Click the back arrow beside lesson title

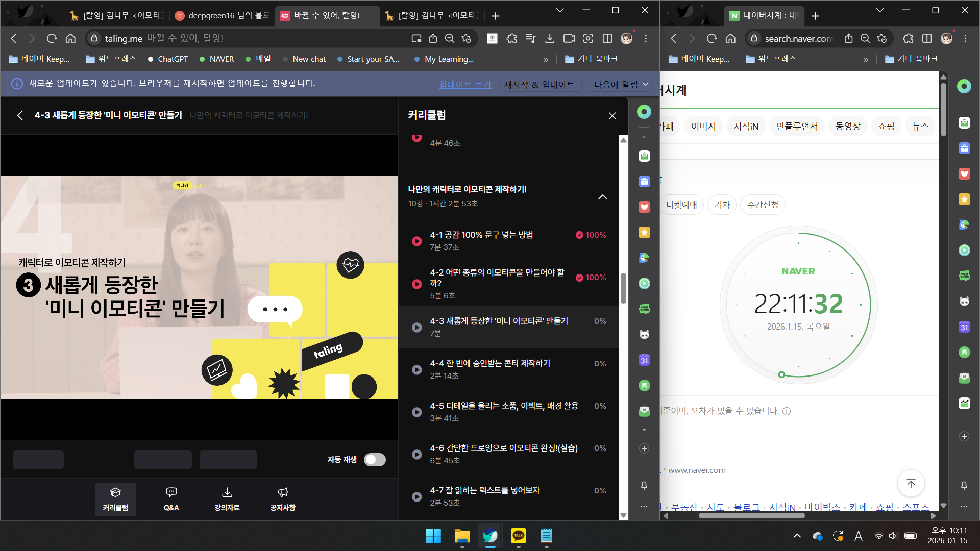(20, 115)
